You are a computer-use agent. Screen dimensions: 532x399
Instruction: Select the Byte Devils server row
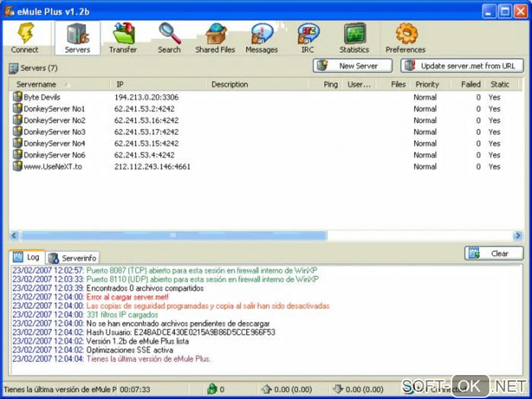(266, 97)
